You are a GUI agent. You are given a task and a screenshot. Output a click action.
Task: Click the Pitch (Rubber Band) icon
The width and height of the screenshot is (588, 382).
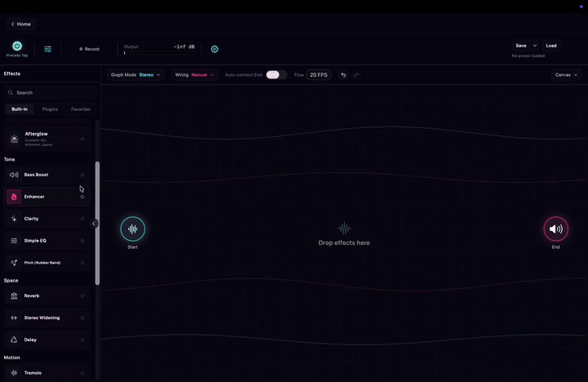14,262
